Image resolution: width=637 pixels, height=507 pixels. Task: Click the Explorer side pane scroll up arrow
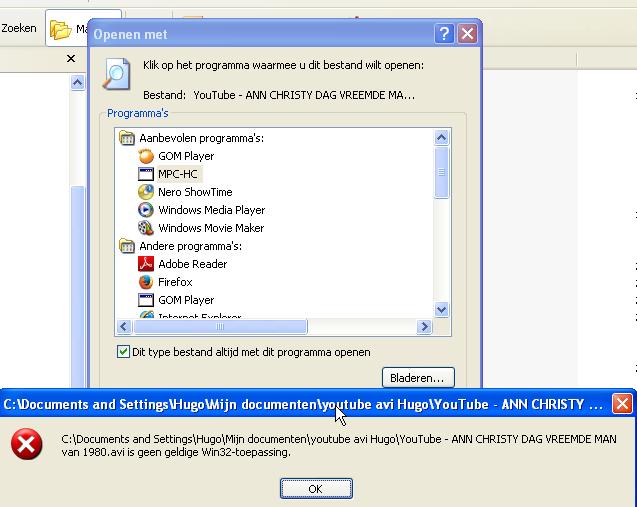78,83
